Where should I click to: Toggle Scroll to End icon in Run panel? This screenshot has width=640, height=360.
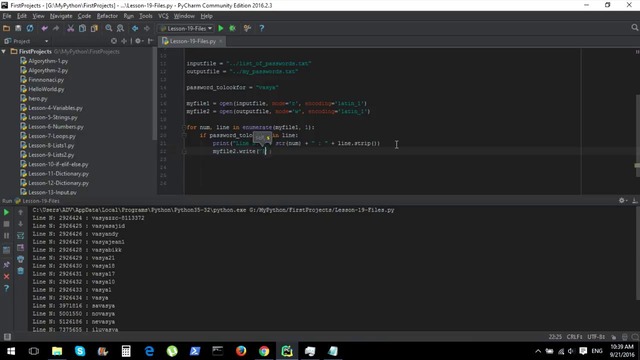(x=20, y=248)
